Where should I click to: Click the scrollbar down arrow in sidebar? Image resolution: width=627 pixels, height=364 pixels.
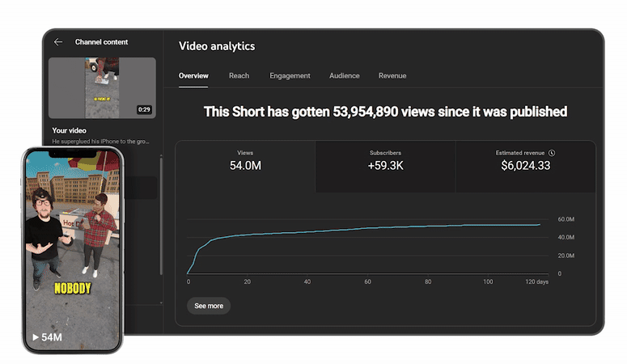coord(161,303)
